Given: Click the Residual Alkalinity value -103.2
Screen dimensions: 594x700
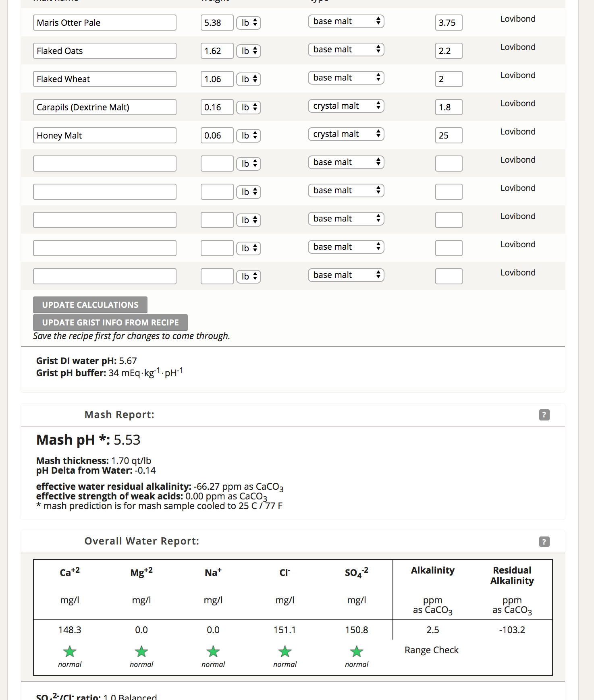Looking at the screenshot, I should [512, 630].
